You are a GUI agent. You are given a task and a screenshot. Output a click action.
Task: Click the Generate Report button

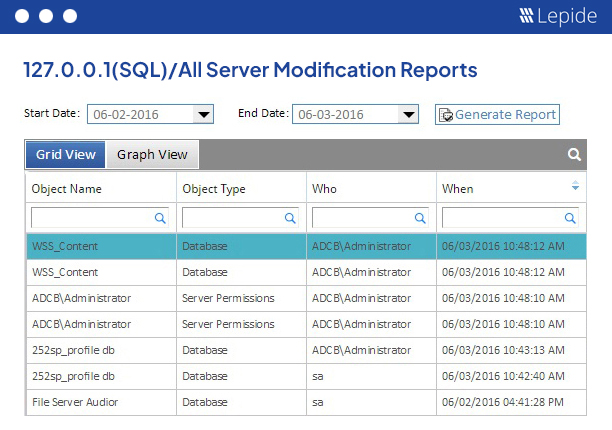pyautogui.click(x=497, y=114)
